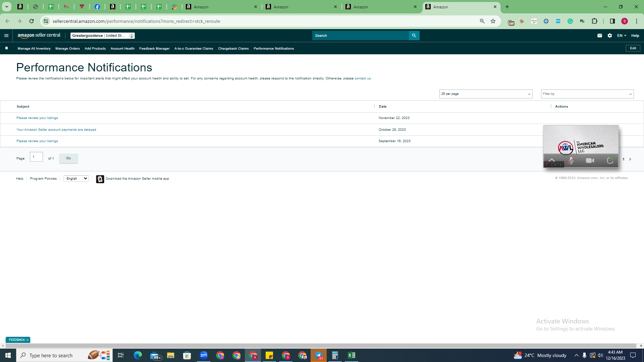Open the 25 per page dropdown

tap(486, 94)
